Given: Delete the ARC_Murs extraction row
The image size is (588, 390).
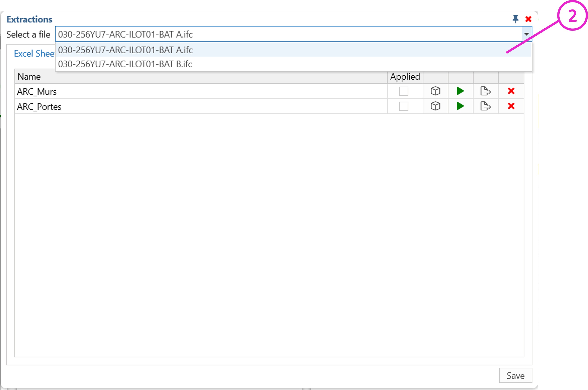Looking at the screenshot, I should click(x=511, y=91).
